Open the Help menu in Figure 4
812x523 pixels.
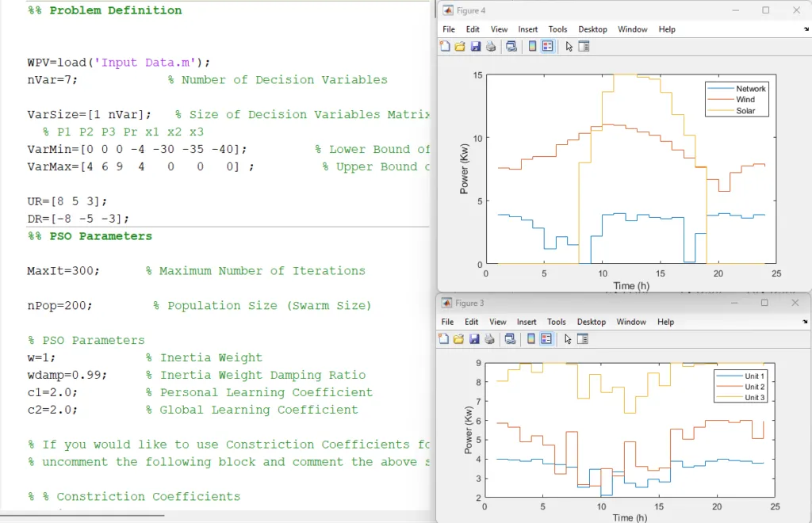coord(667,29)
